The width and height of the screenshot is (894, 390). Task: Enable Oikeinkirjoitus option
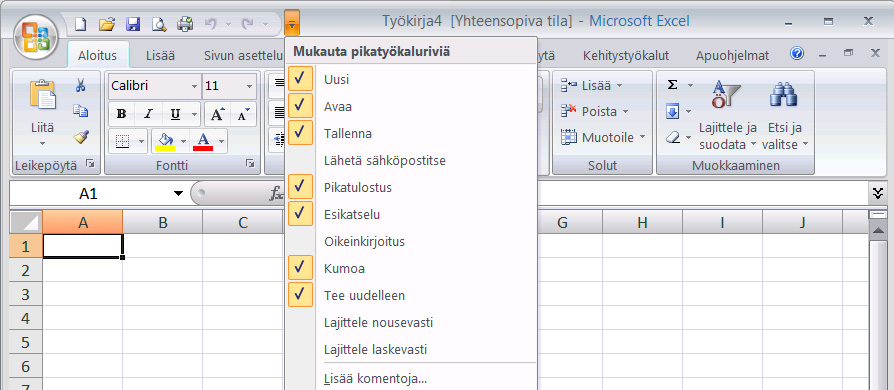[411, 241]
